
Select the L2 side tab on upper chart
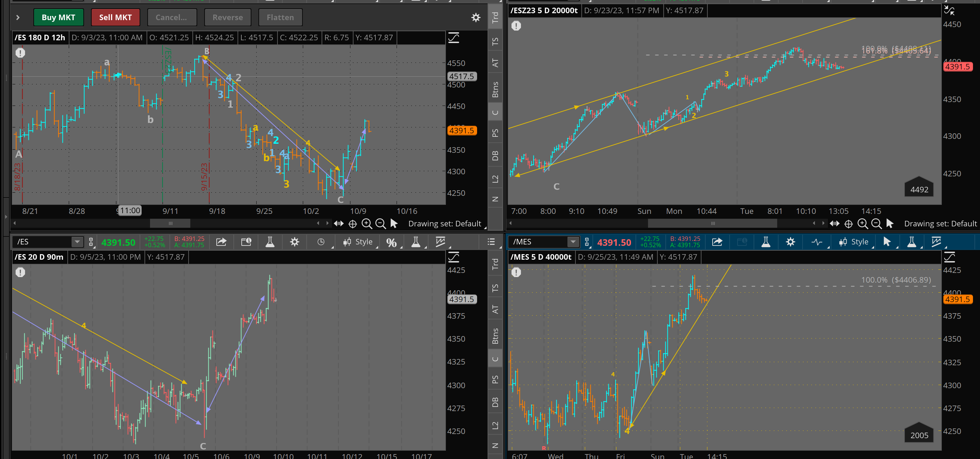495,179
